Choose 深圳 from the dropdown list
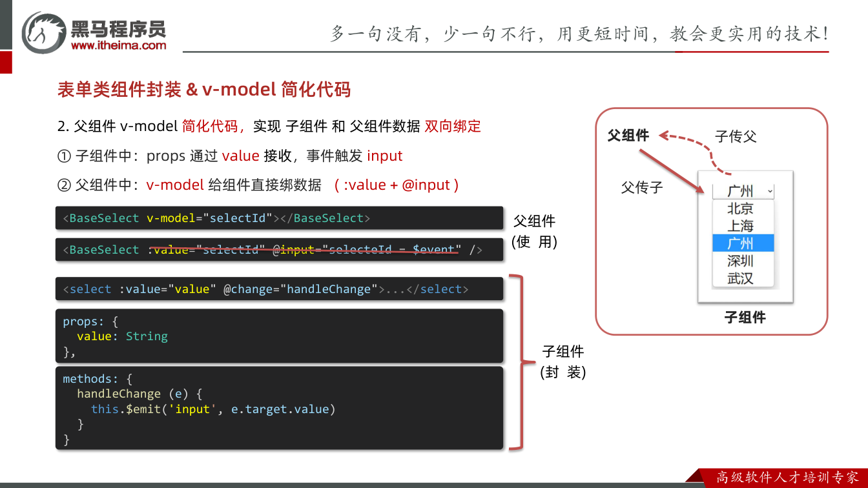This screenshot has height=488, width=868. click(743, 261)
